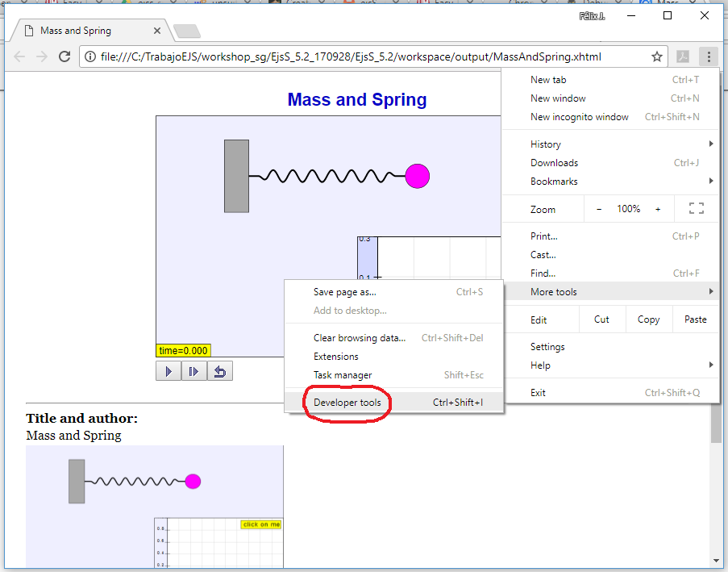Open Task manager from the submenu

tap(393, 375)
